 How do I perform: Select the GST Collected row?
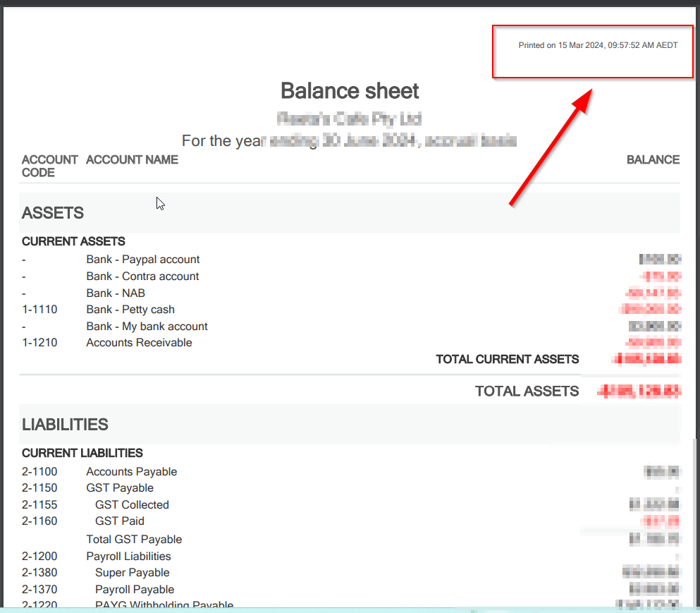point(350,504)
